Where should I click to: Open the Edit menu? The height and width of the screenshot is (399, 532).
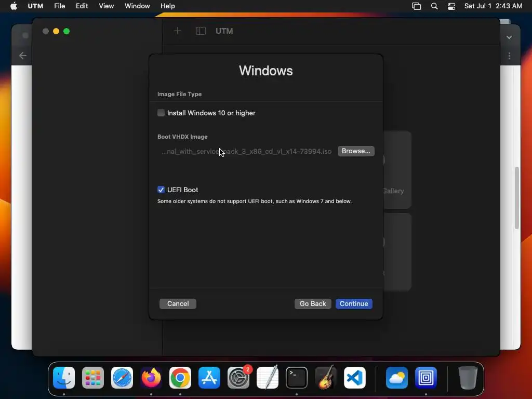(x=82, y=6)
